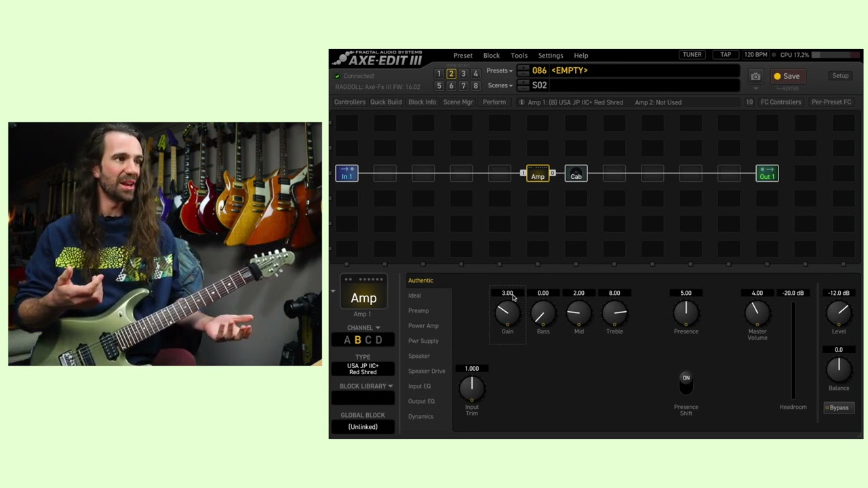Select channel D
The height and width of the screenshot is (488, 868).
[378, 340]
